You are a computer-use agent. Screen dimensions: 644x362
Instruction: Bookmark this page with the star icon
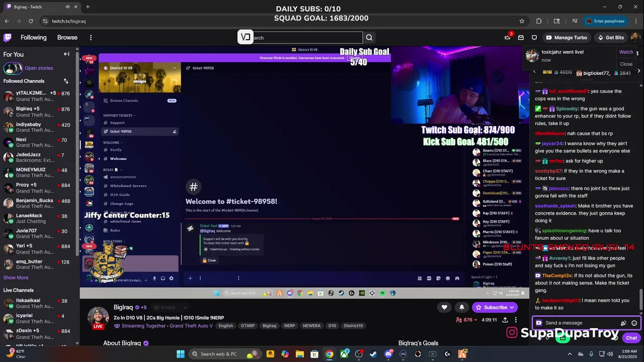pyautogui.click(x=522, y=21)
